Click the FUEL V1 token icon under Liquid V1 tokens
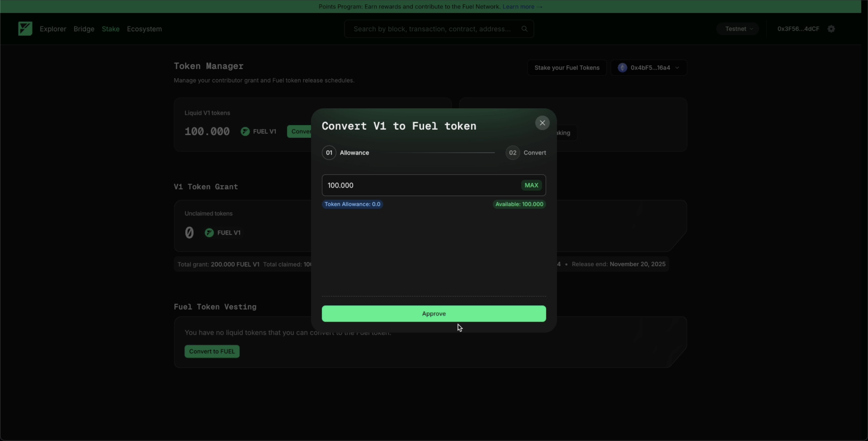Image resolution: width=868 pixels, height=441 pixels. pyautogui.click(x=245, y=131)
